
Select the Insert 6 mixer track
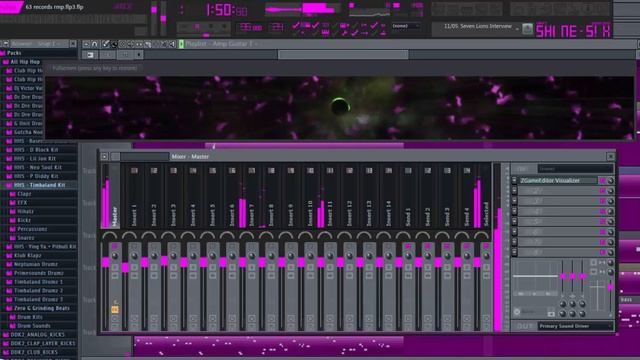(232, 196)
